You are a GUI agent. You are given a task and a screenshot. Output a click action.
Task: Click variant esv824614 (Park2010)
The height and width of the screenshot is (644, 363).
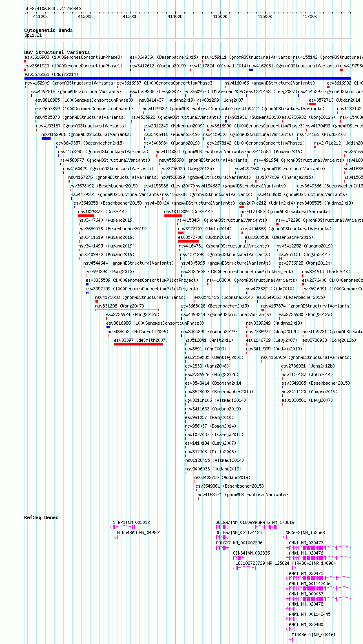tap(326, 272)
